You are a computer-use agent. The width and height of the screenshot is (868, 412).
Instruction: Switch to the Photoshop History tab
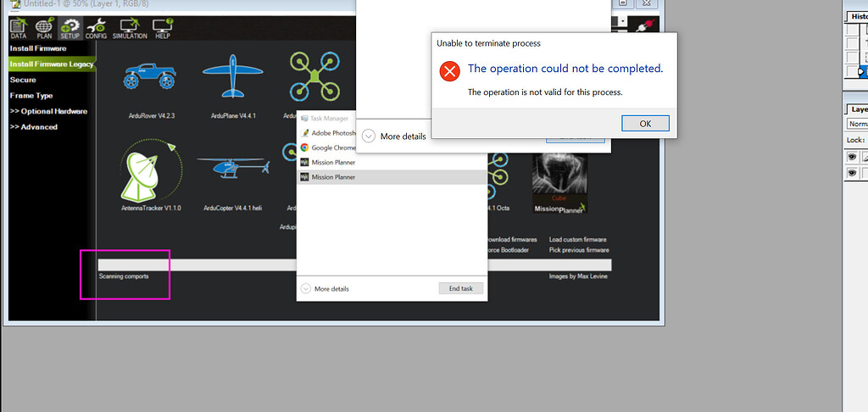point(857,17)
